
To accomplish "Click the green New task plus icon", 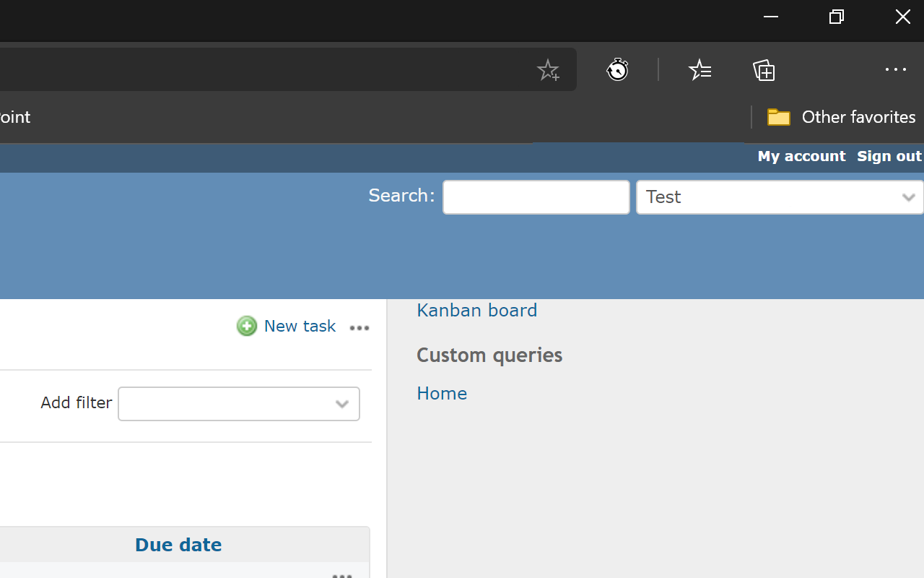I will pyautogui.click(x=247, y=326).
